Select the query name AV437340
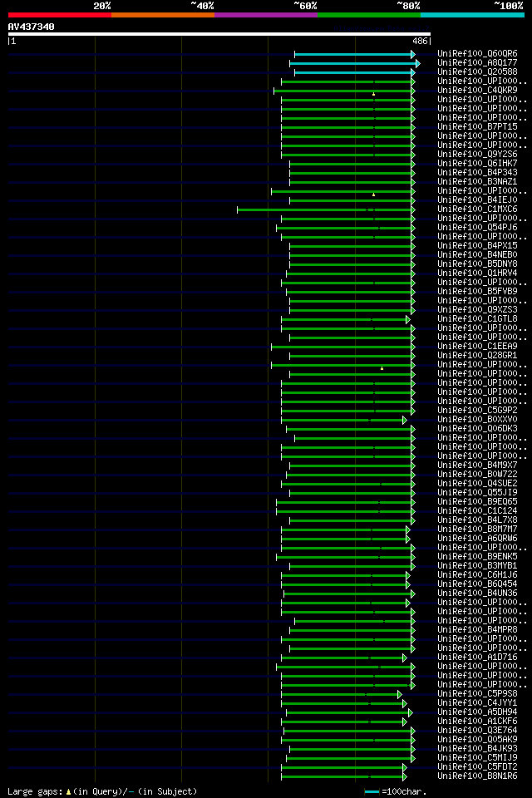 pyautogui.click(x=31, y=27)
